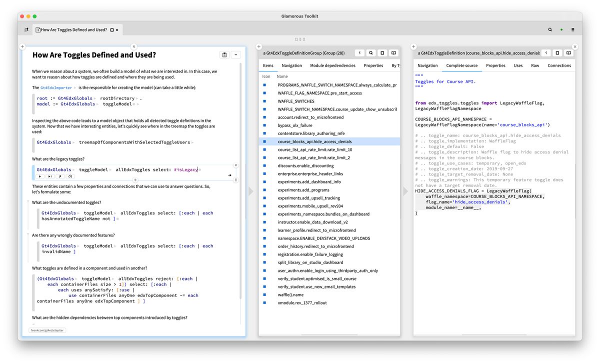The image size is (600, 364).
Task: Close the 'How Are Toggles Defined and Used?' tab
Action: coord(117,30)
